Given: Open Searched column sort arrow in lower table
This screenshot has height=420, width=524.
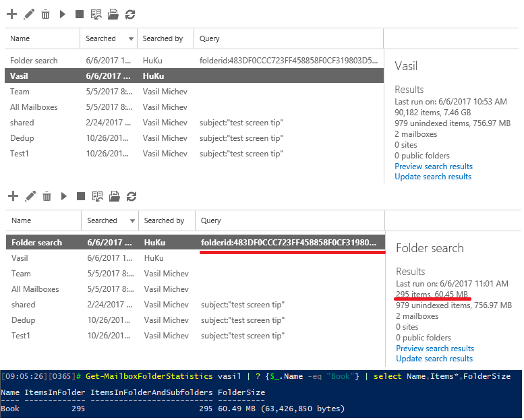Looking at the screenshot, I should point(132,221).
